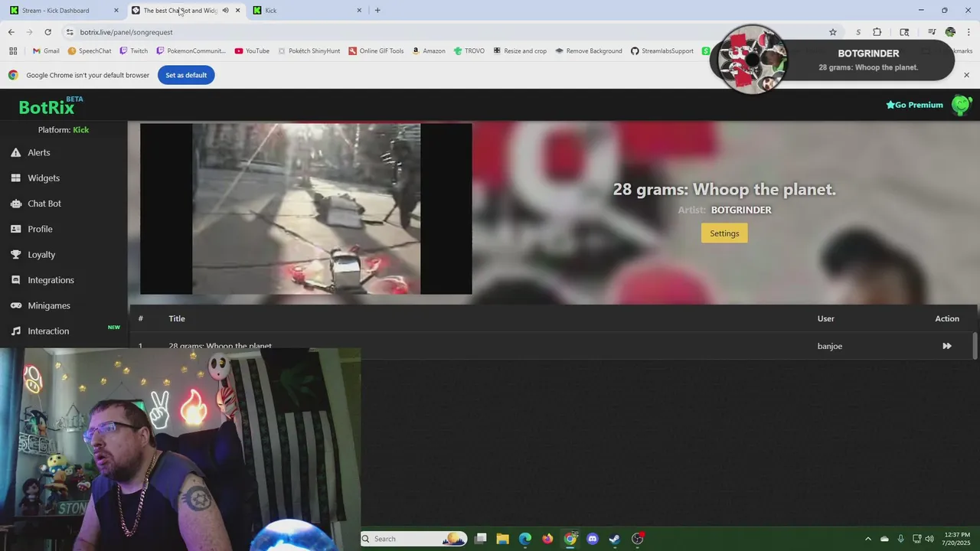Dismiss the default browser notification bar

(x=966, y=75)
